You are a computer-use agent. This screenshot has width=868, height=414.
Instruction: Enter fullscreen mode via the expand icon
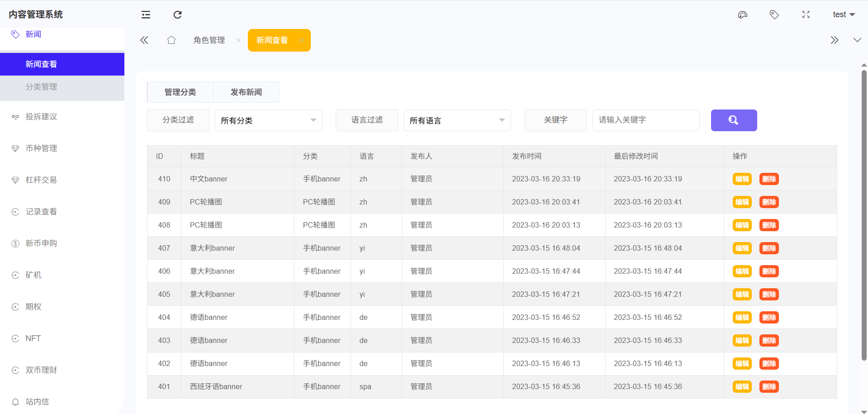pos(806,15)
